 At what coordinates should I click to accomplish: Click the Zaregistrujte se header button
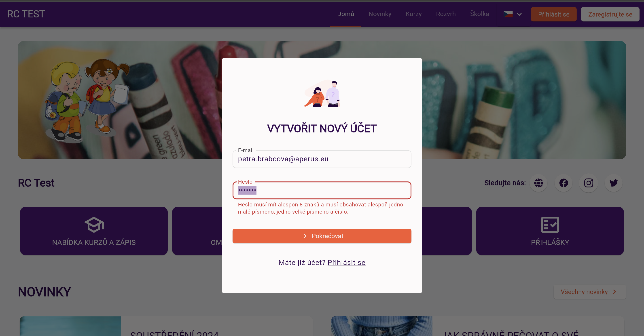610,14
